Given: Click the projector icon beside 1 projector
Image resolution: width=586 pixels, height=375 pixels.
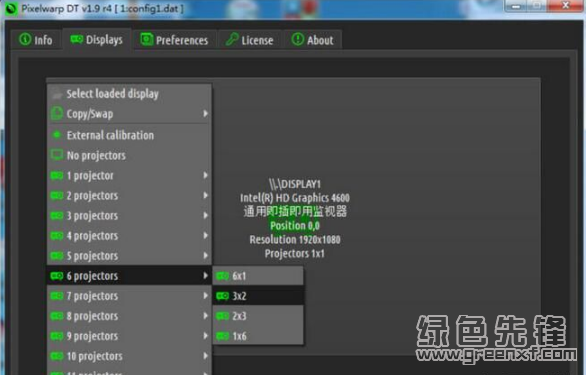Looking at the screenshot, I should pos(57,175).
